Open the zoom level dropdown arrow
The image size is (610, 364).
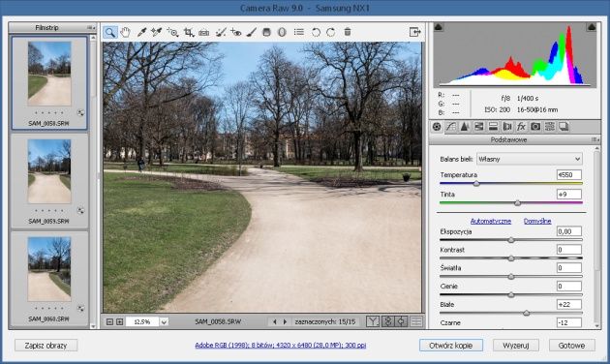coord(165,322)
